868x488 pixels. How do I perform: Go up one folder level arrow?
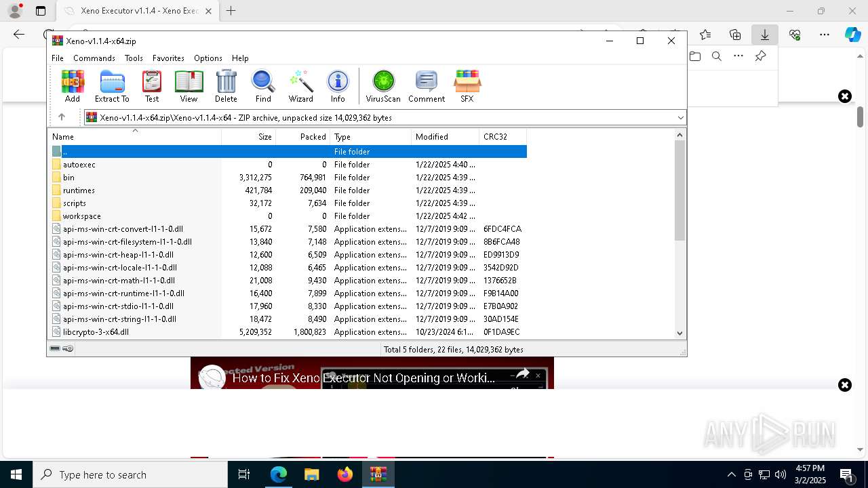[62, 117]
